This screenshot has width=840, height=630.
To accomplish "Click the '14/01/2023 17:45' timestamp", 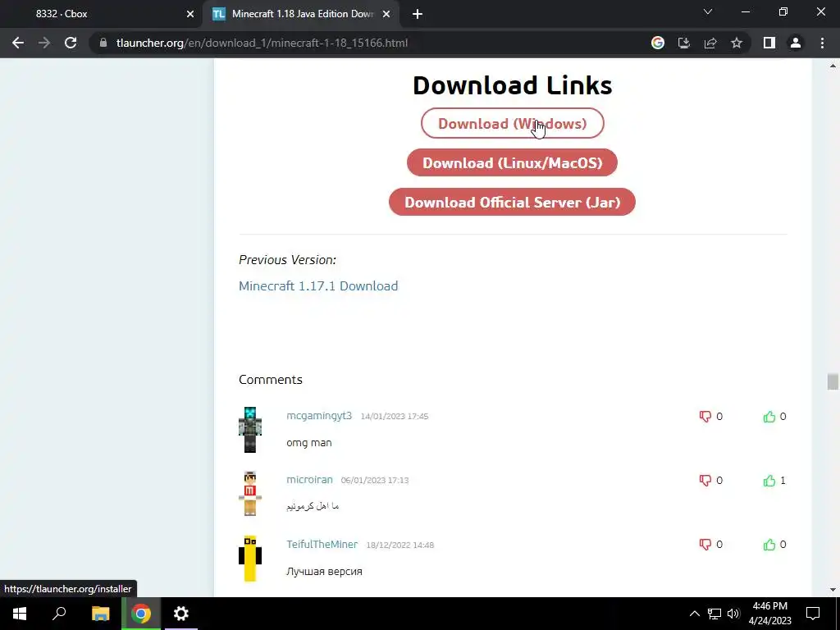I will (395, 416).
